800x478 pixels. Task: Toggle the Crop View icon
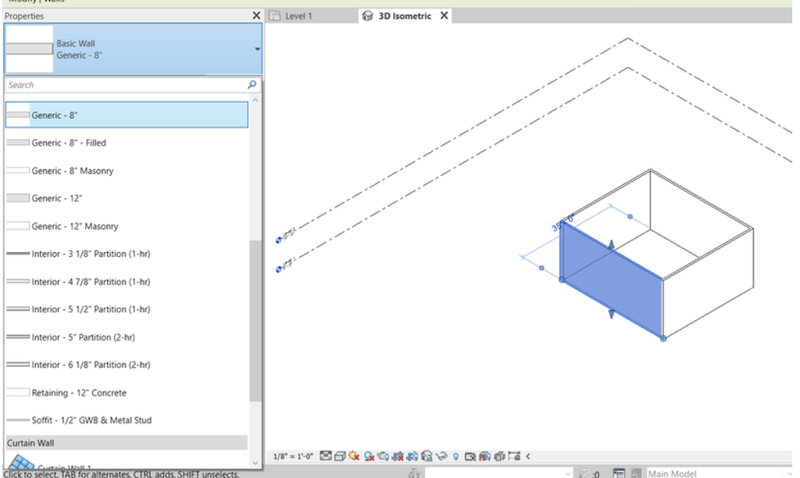point(397,456)
